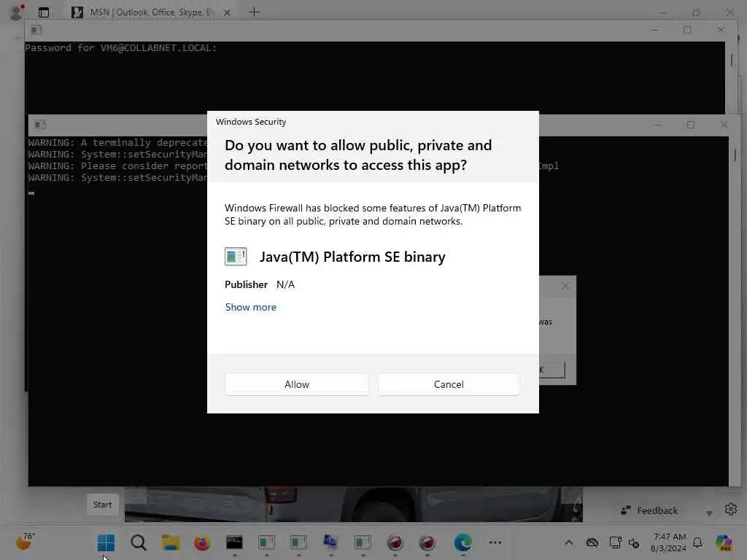Open the Feedback button on MSN page
This screenshot has width=747, height=560.
tap(649, 510)
